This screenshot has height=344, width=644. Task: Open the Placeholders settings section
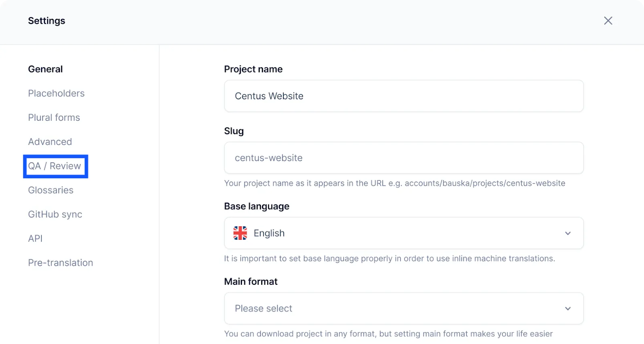[56, 93]
